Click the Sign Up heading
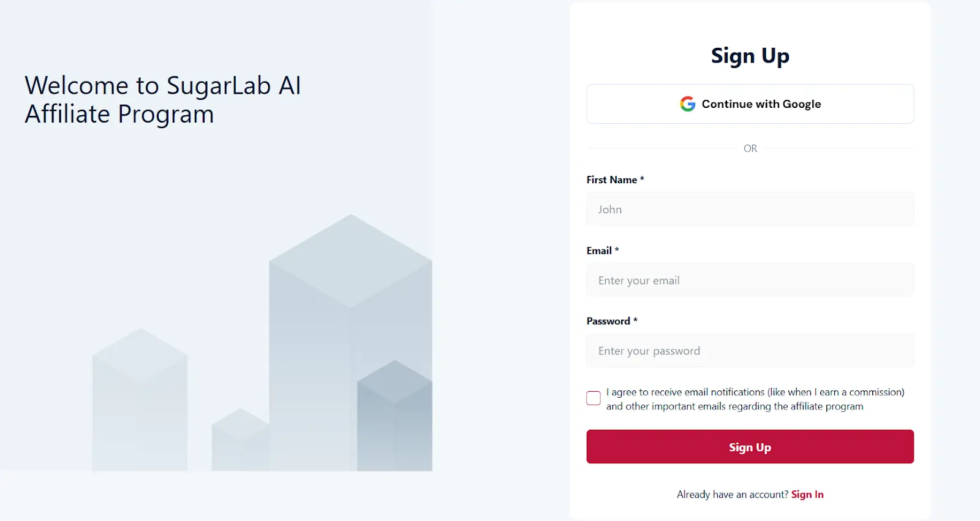 [750, 55]
